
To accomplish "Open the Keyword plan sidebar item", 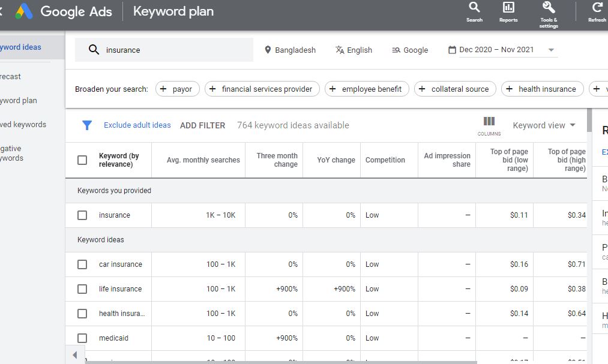I will 19,101.
